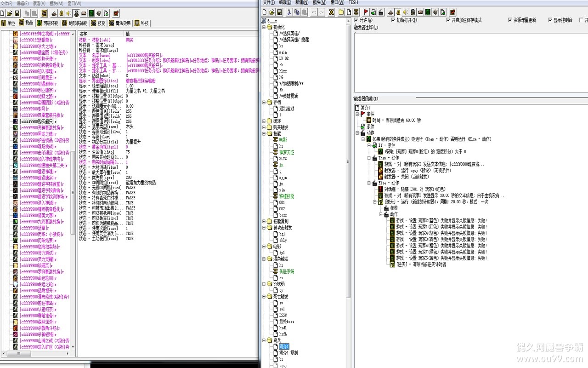The image size is (588, 368).
Task: Click the Save disk icon in Object Editor toolbar
Action: [x=17, y=13]
